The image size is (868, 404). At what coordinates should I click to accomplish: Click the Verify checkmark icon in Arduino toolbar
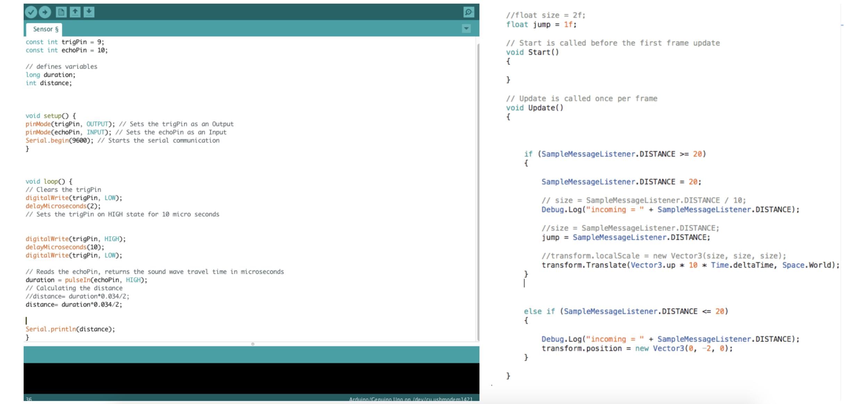(x=31, y=12)
